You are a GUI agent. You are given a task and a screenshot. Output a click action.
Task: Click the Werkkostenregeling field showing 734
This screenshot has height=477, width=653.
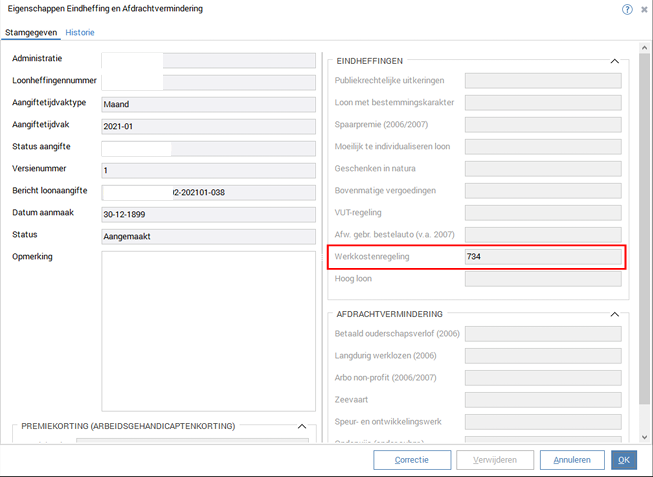click(543, 257)
